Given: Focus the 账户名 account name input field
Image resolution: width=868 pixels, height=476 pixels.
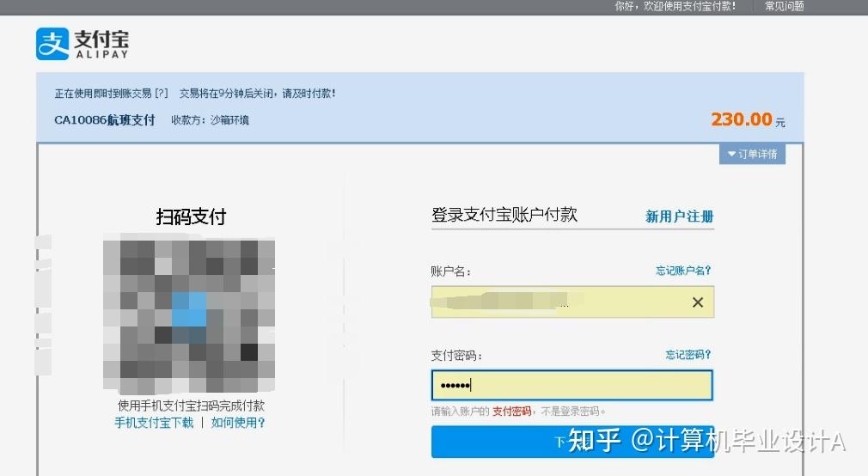Looking at the screenshot, I should (572, 302).
